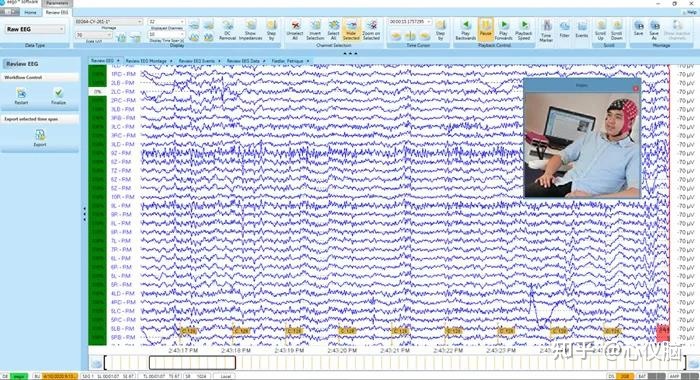The height and width of the screenshot is (380, 700).
Task: Open the Display Time Span dropdown
Action: point(166,34)
